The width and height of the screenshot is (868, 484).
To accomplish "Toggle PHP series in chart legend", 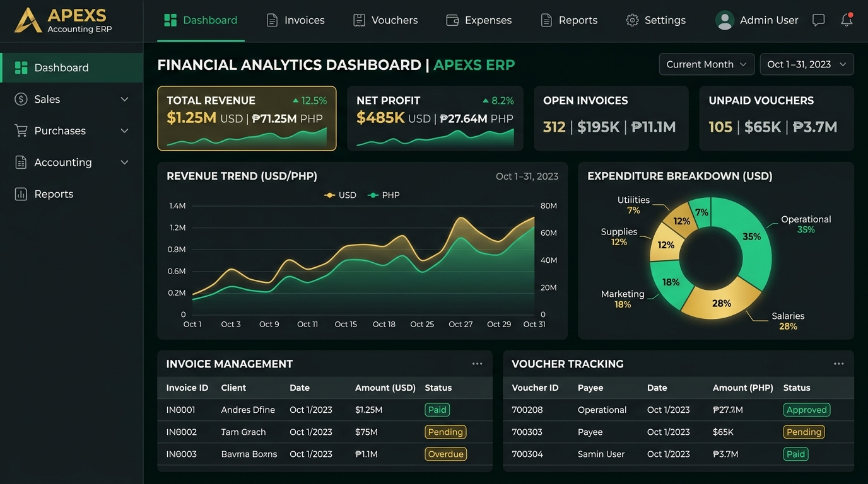I will point(384,195).
